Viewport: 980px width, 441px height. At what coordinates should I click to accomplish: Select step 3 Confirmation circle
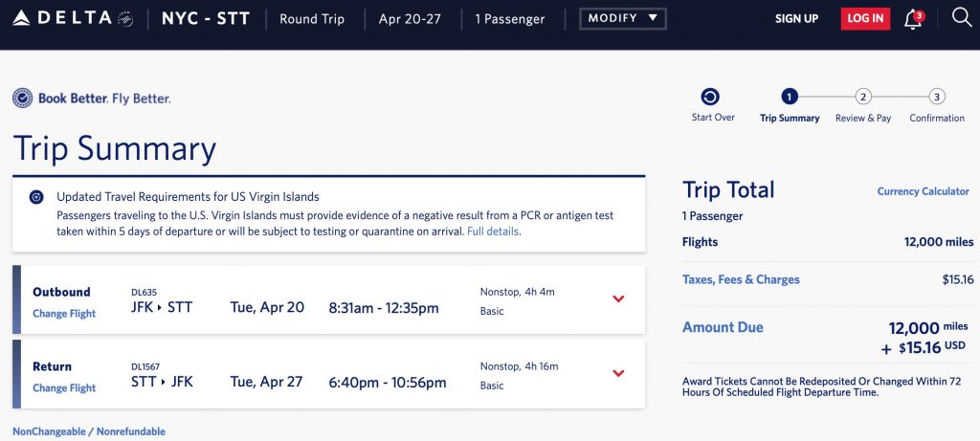click(x=937, y=96)
